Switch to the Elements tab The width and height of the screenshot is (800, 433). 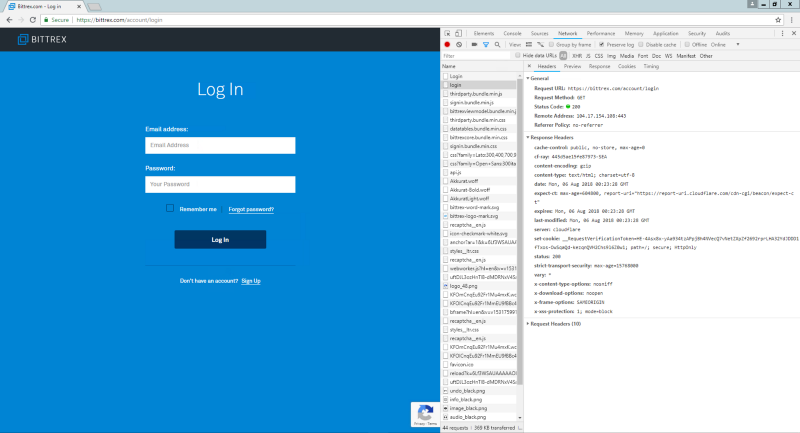click(484, 34)
